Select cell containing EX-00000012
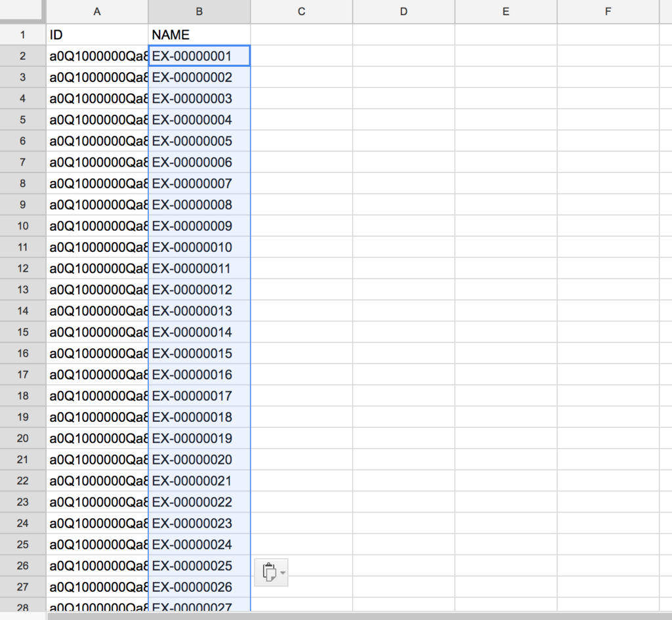 [x=199, y=289]
